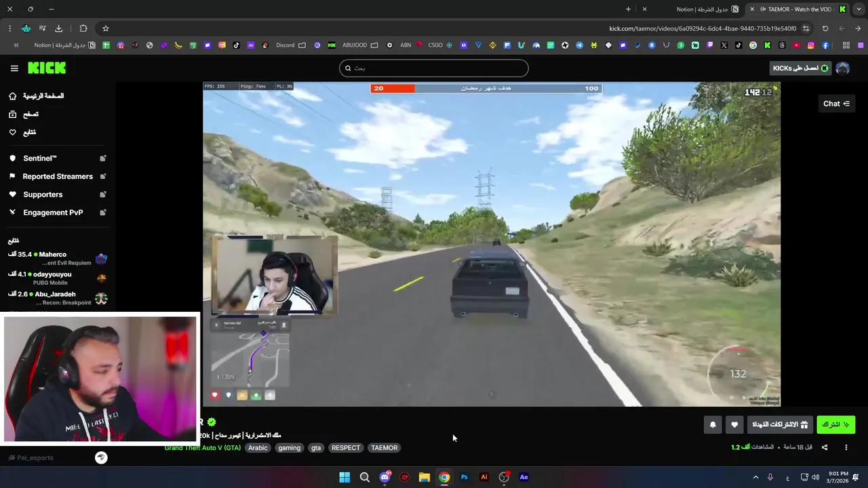The image size is (868, 488).
Task: Open Windows taskbar search
Action: point(365,477)
